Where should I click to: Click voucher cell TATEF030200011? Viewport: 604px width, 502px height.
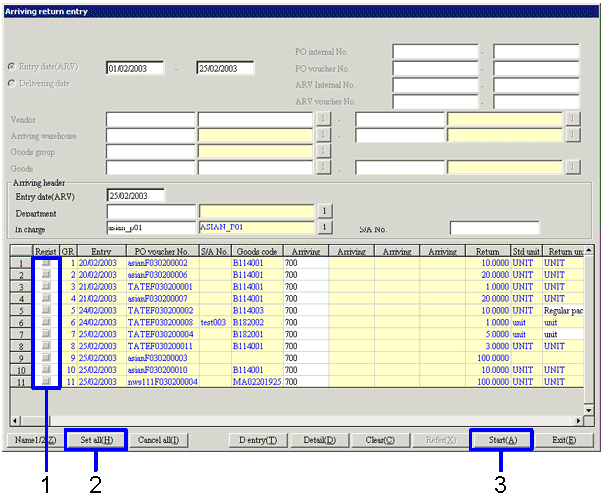pyautogui.click(x=163, y=346)
